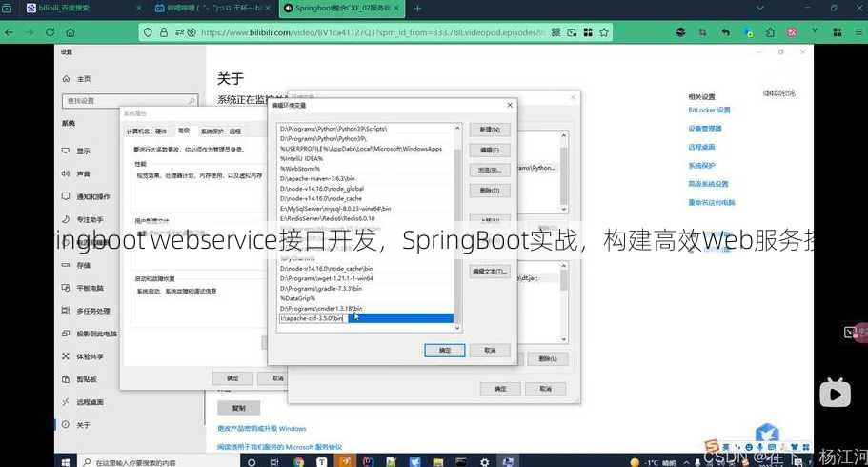Close the edit environment variable dialog X

[x=510, y=105]
